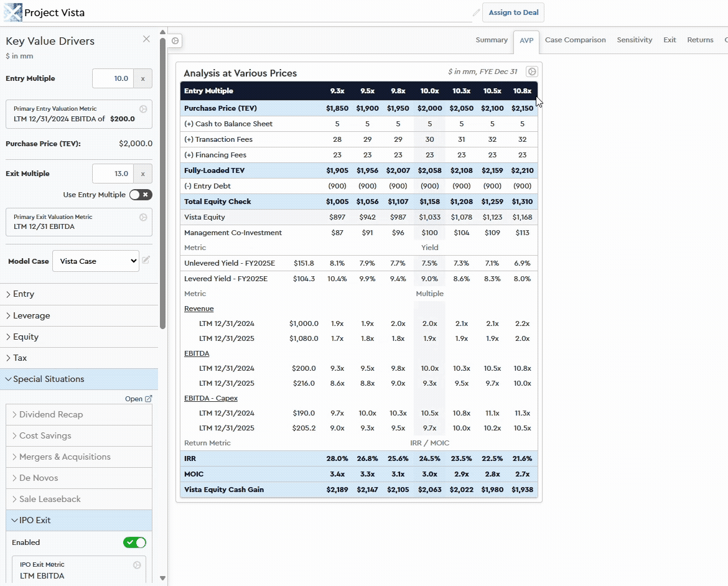Click the panel collapse icon left of the tabs
Image resolution: width=728 pixels, height=586 pixels.
pos(175,40)
